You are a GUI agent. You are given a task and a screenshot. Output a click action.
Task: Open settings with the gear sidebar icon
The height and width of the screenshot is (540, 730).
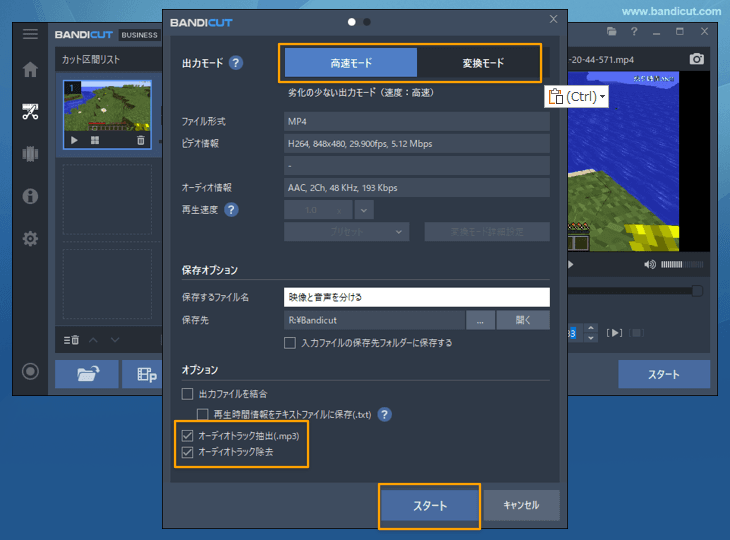click(x=30, y=238)
